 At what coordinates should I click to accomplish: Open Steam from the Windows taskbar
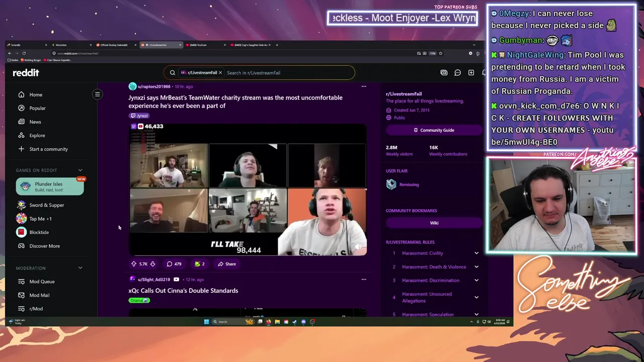click(x=295, y=322)
